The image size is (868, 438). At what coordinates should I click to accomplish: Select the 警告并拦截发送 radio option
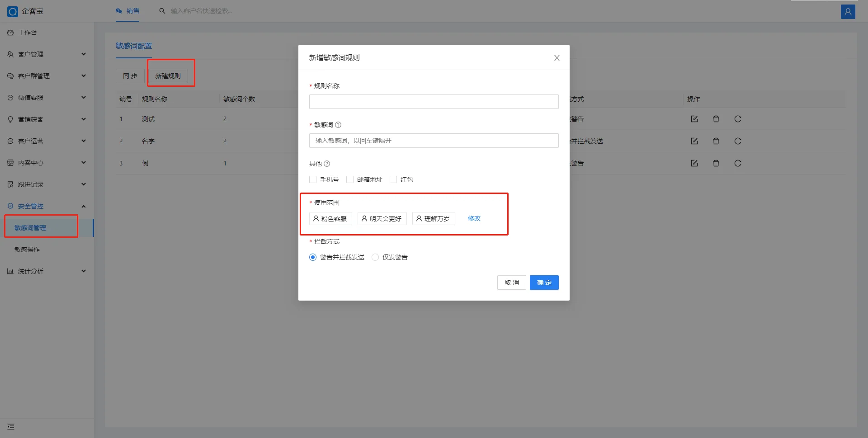(313, 257)
